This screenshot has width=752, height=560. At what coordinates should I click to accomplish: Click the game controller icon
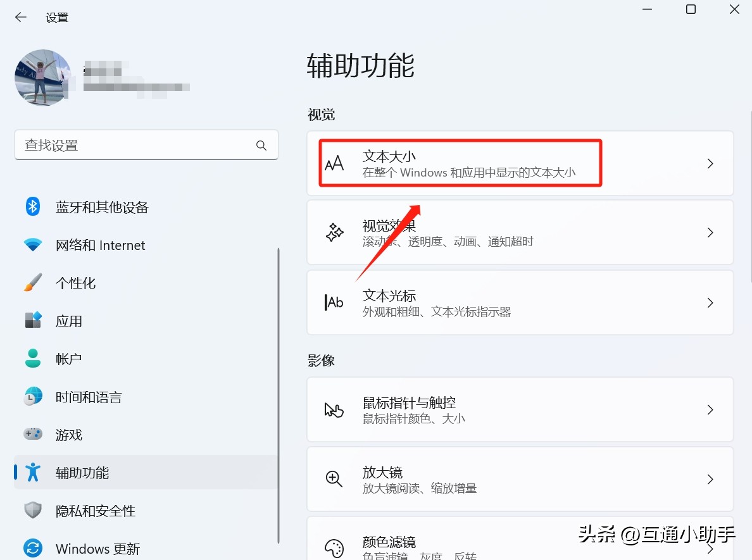33,434
